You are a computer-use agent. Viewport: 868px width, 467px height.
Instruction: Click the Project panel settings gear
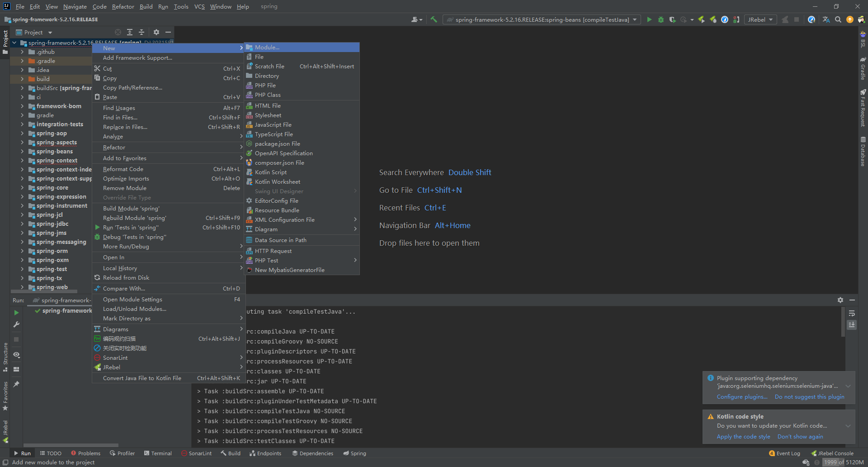coord(156,32)
